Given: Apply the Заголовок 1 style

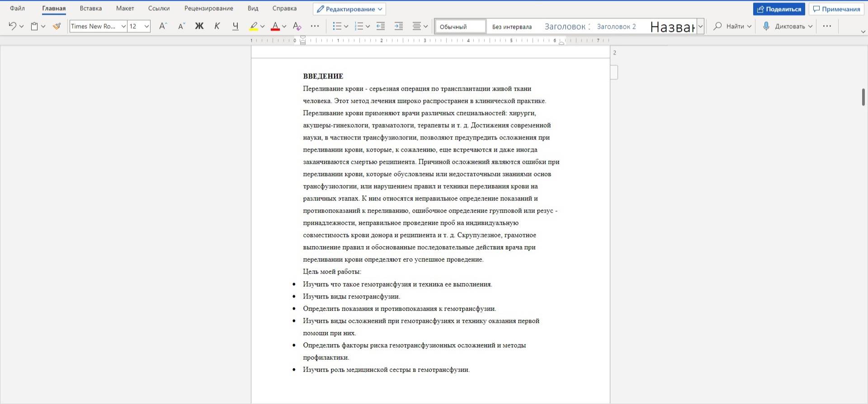Looking at the screenshot, I should point(566,27).
